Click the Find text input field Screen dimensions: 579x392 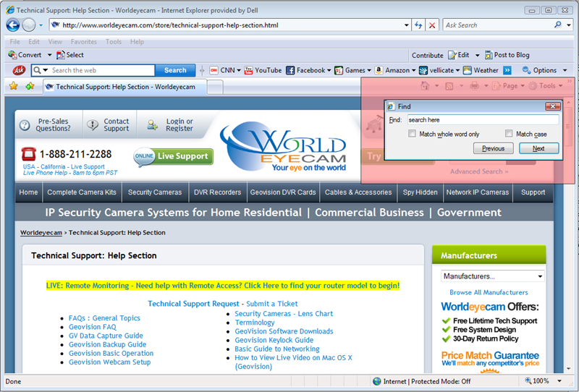[x=483, y=119]
